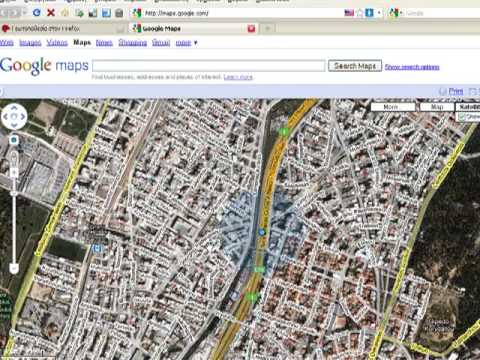
Task: Open a new tab with the plus button
Action: click(x=267, y=29)
